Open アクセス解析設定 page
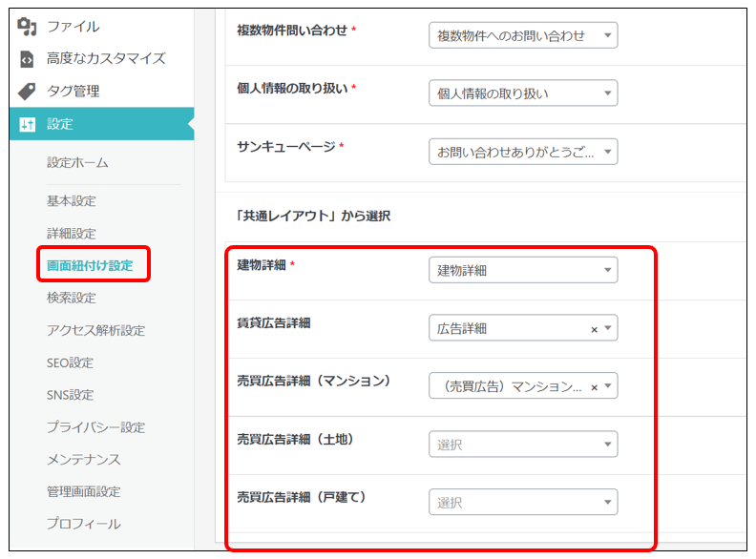 click(x=95, y=330)
